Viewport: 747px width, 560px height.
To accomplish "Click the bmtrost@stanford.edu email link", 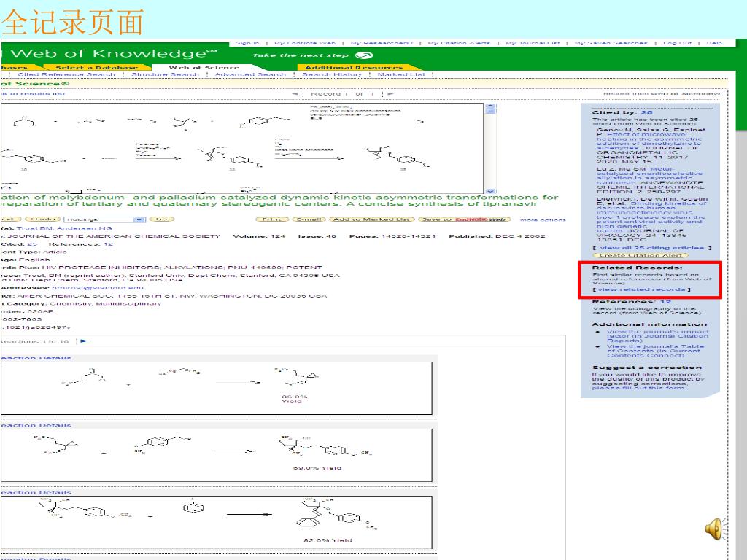I will pyautogui.click(x=98, y=287).
